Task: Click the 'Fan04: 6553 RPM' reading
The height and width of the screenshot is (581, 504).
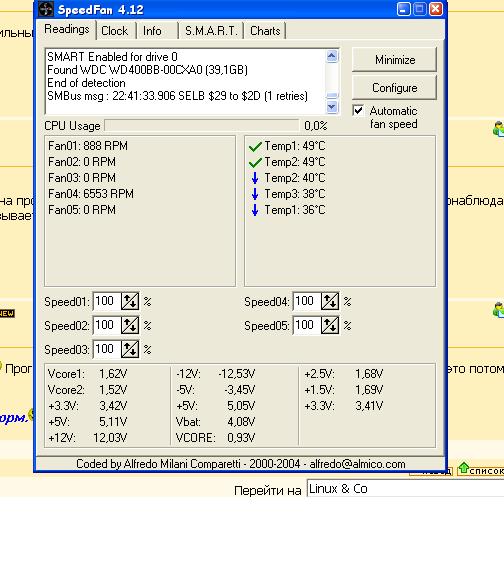Action: 91,194
